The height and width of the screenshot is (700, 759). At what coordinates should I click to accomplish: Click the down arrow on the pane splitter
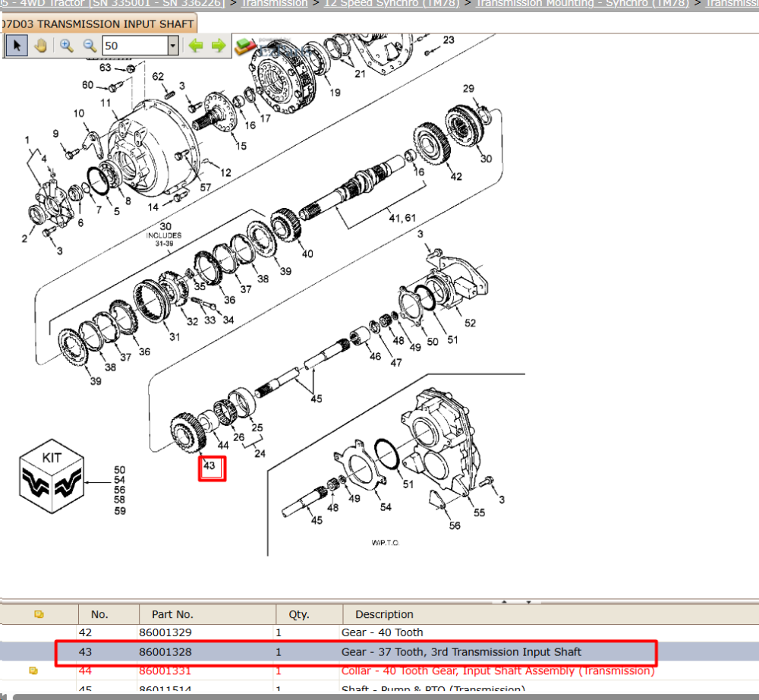click(528, 602)
